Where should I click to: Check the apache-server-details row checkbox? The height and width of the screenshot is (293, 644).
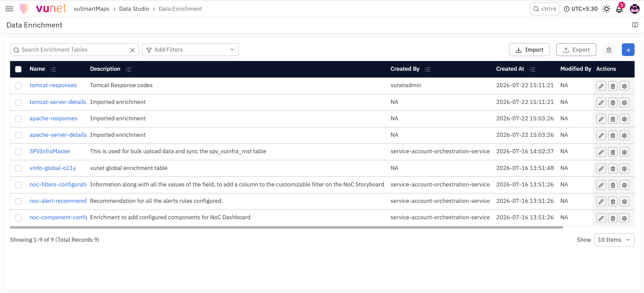click(18, 135)
